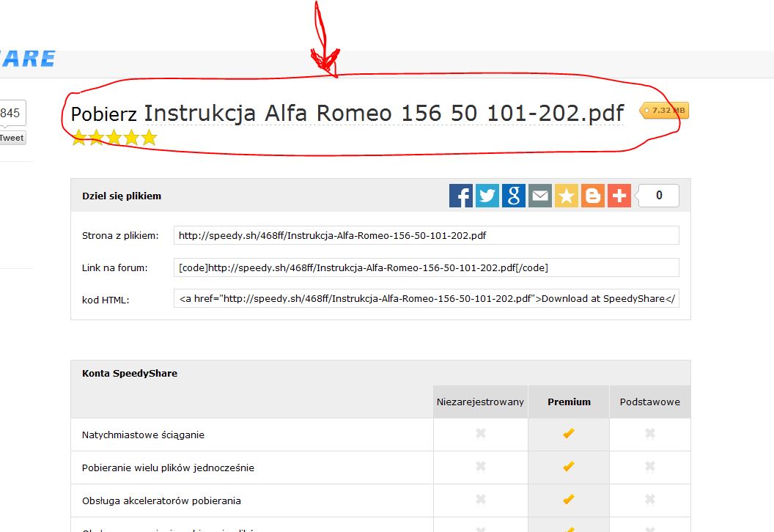Click the Link na forum label
The width and height of the screenshot is (774, 532).
coord(114,268)
